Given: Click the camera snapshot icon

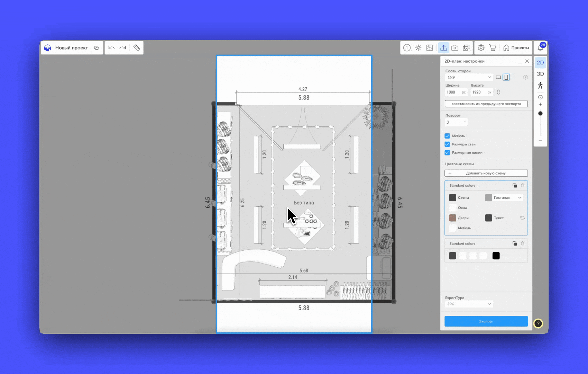Looking at the screenshot, I should tap(455, 48).
